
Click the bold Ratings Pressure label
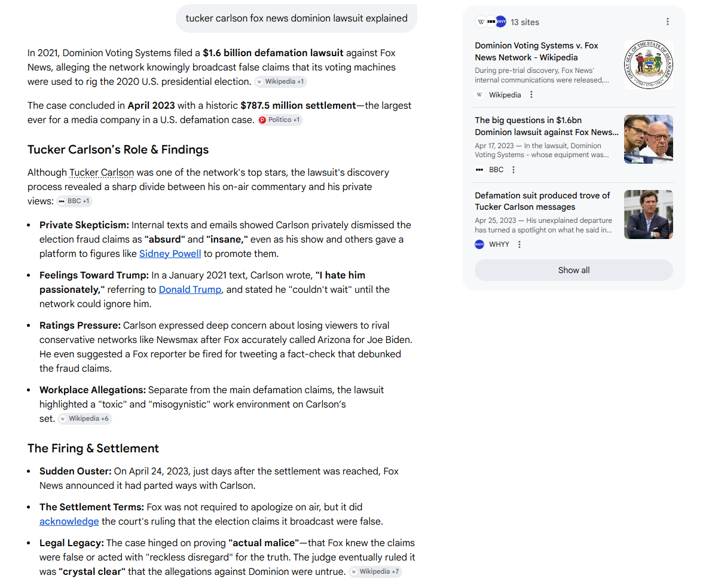(80, 325)
